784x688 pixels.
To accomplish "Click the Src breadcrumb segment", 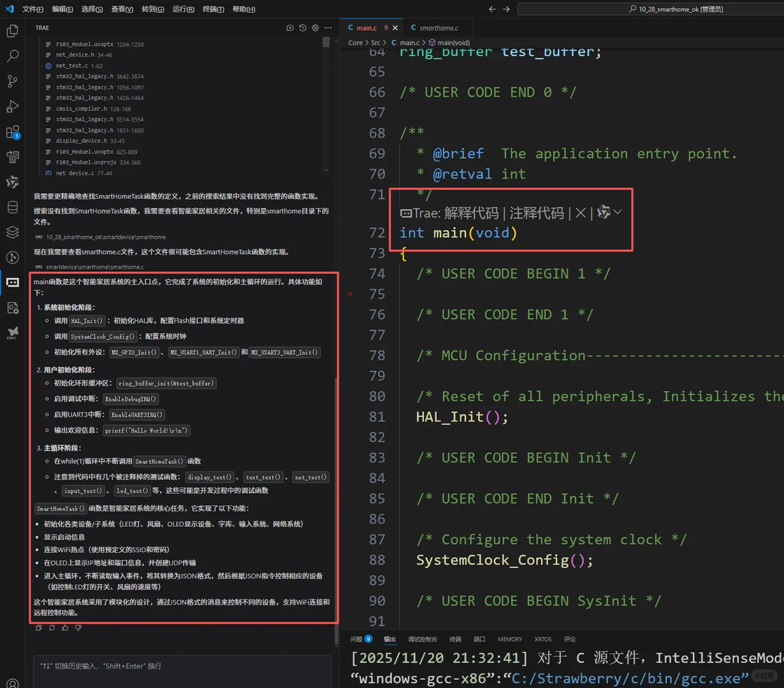I will [375, 43].
